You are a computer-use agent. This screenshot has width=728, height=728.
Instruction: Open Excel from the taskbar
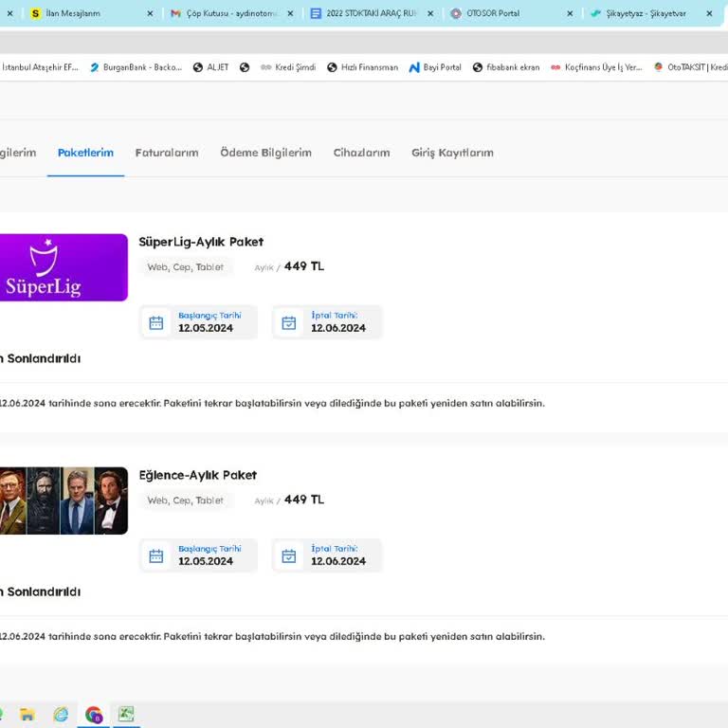click(126, 714)
